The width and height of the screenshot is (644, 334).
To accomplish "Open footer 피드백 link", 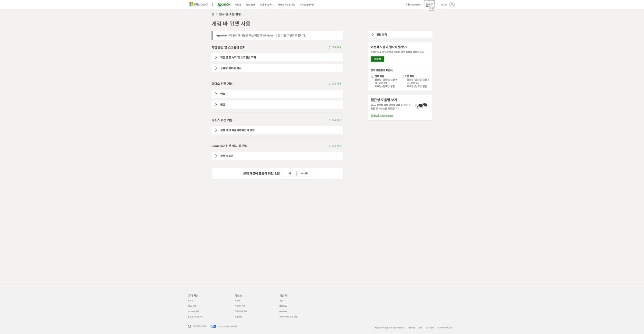I will tap(237, 301).
